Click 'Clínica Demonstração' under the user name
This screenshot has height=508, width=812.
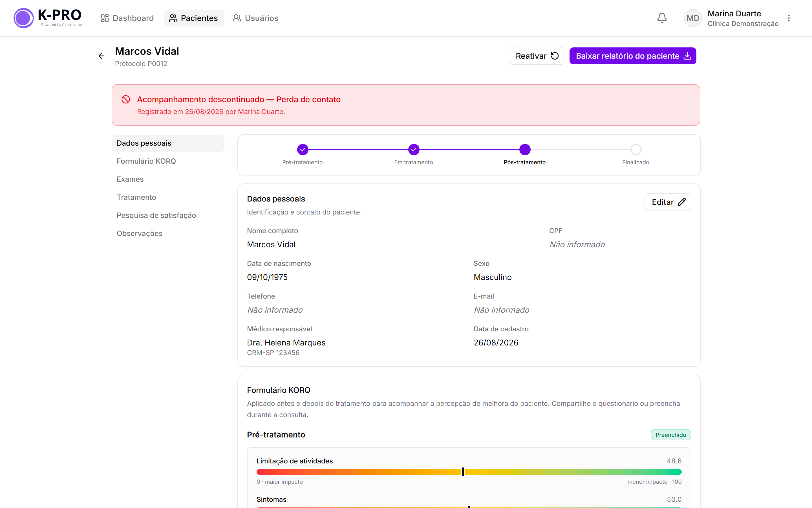[x=743, y=23]
